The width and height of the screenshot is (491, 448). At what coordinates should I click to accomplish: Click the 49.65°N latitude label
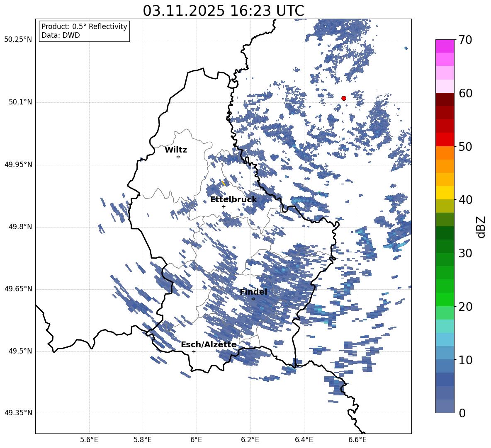18,289
